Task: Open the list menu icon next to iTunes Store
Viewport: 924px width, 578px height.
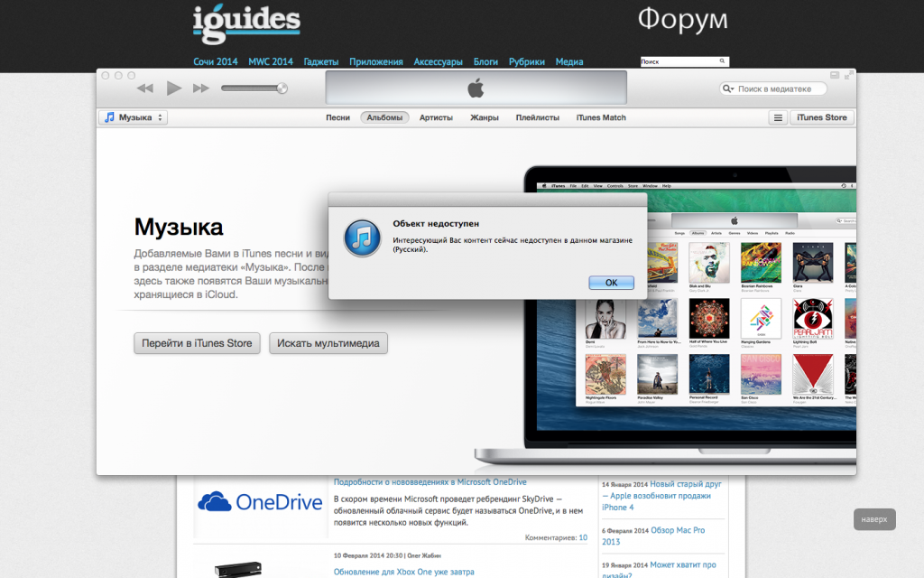Action: tap(778, 118)
